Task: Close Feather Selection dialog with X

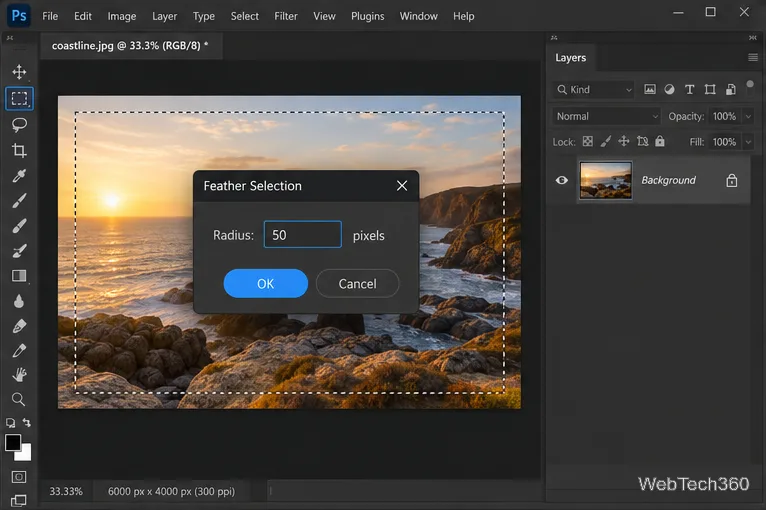Action: [402, 186]
